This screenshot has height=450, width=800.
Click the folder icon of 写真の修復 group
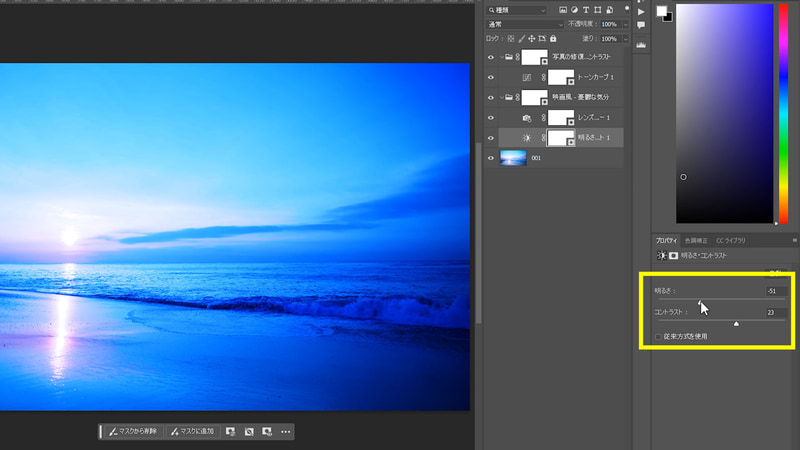tap(509, 57)
